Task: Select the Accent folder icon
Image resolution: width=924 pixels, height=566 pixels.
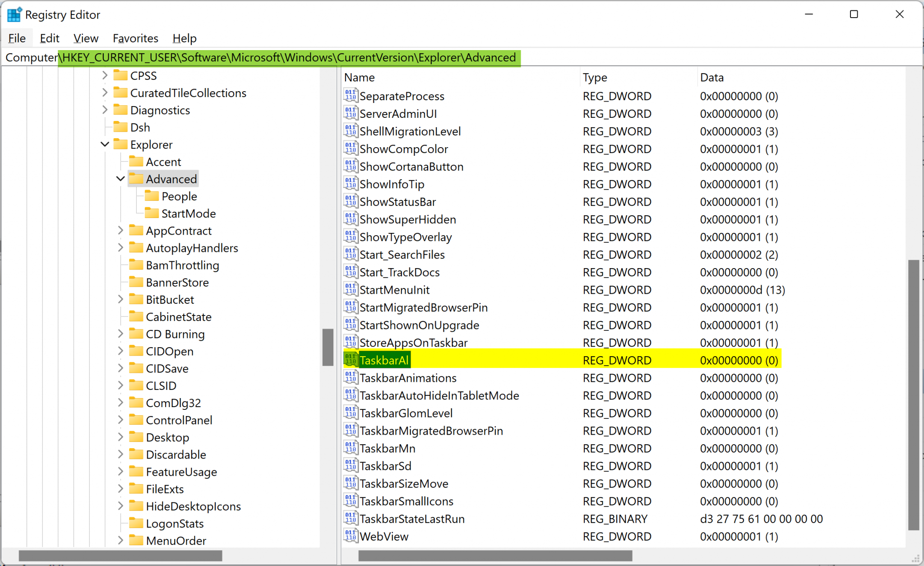Action: point(136,161)
